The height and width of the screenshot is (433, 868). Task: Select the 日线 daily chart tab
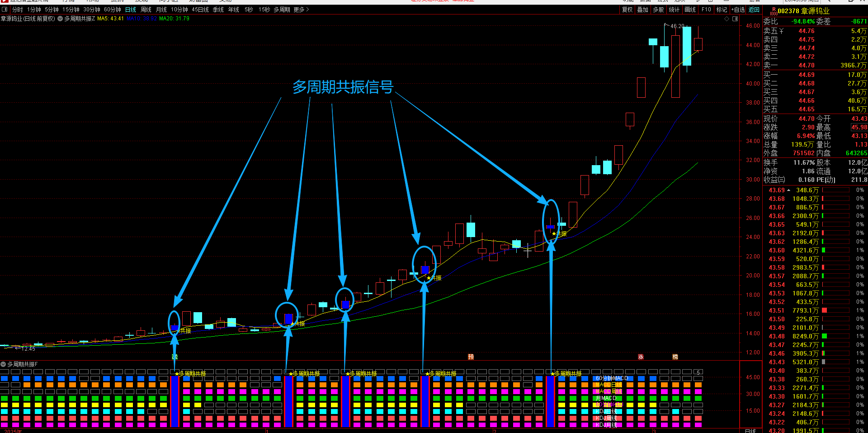pyautogui.click(x=131, y=10)
